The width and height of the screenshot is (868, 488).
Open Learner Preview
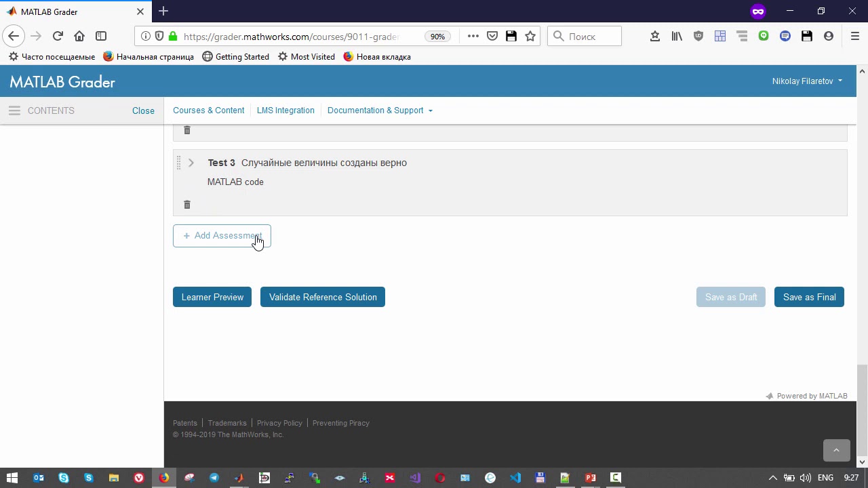click(x=212, y=297)
